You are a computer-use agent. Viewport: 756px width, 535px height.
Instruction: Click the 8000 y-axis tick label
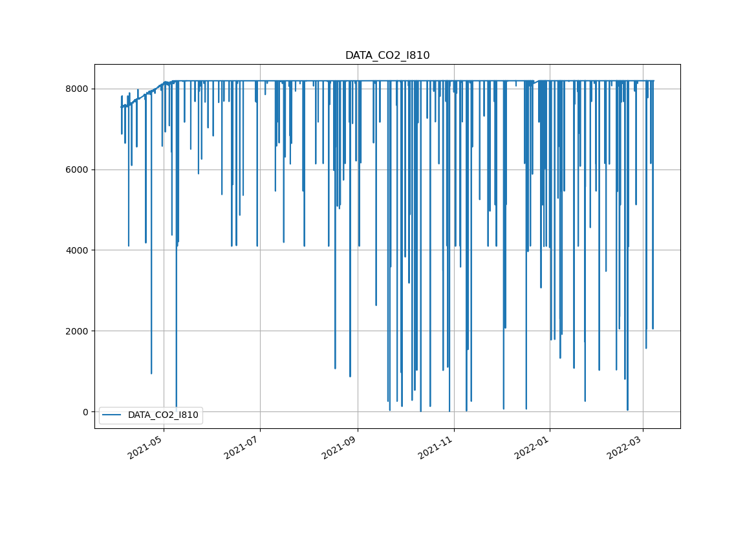[78, 89]
